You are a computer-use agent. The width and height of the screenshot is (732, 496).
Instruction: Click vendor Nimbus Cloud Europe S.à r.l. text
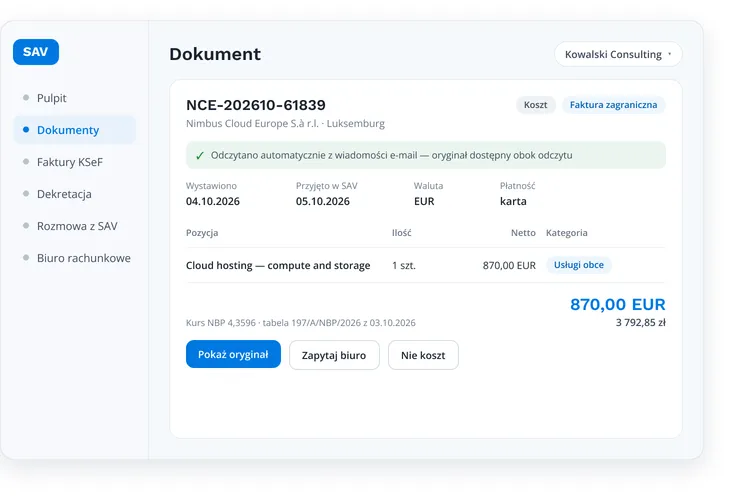(x=252, y=124)
